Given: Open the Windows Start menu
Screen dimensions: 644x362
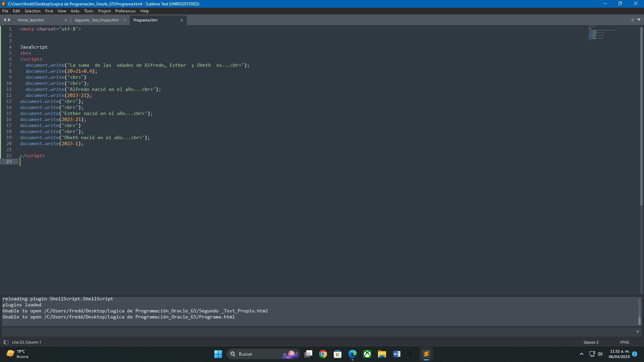Looking at the screenshot, I should click(x=218, y=354).
